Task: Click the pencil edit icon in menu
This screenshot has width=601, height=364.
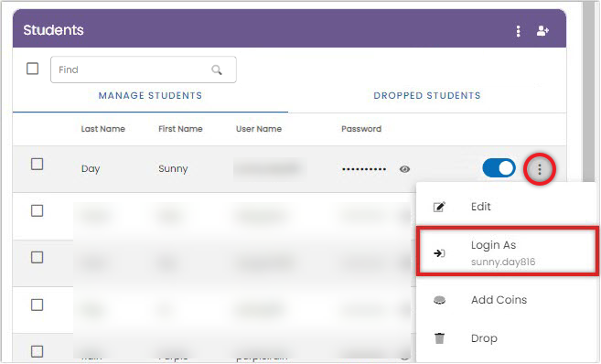Action: click(439, 207)
